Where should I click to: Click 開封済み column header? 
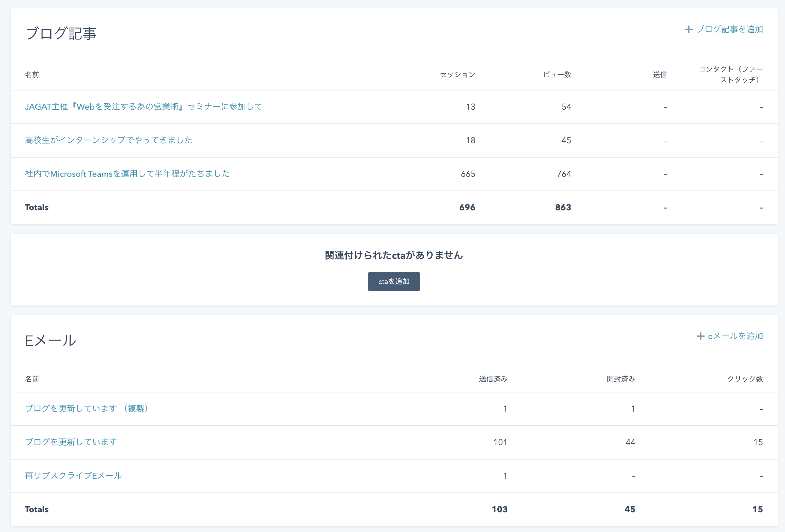click(x=621, y=379)
